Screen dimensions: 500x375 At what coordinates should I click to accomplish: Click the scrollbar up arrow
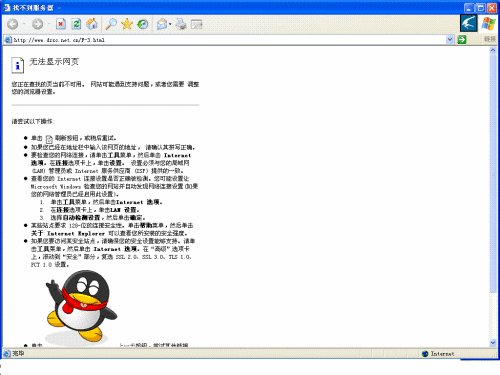pos(493,50)
